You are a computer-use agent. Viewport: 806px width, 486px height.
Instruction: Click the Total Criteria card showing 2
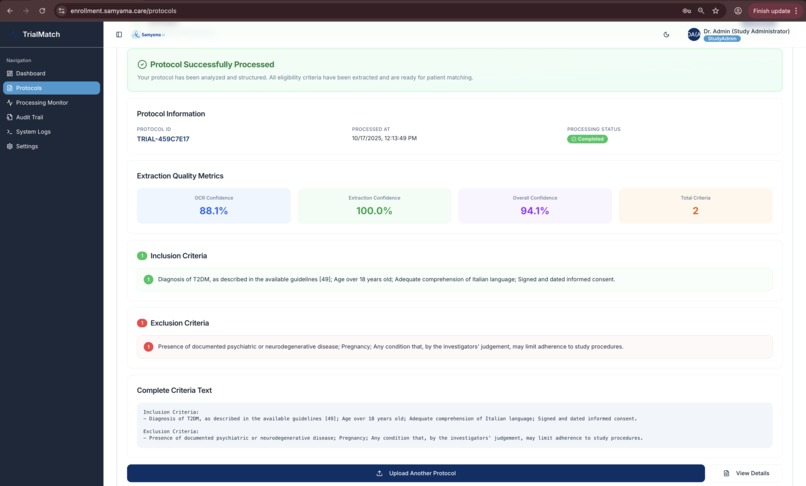[695, 206]
